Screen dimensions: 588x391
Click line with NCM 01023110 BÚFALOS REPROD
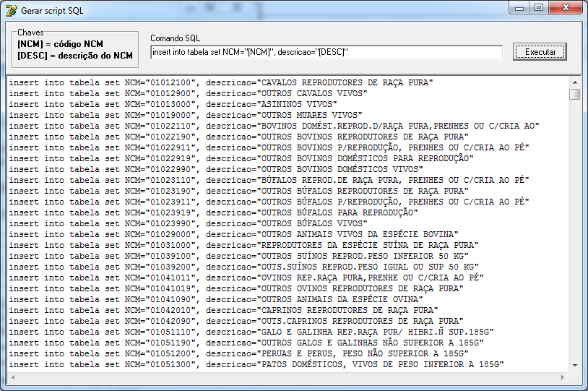click(269, 181)
